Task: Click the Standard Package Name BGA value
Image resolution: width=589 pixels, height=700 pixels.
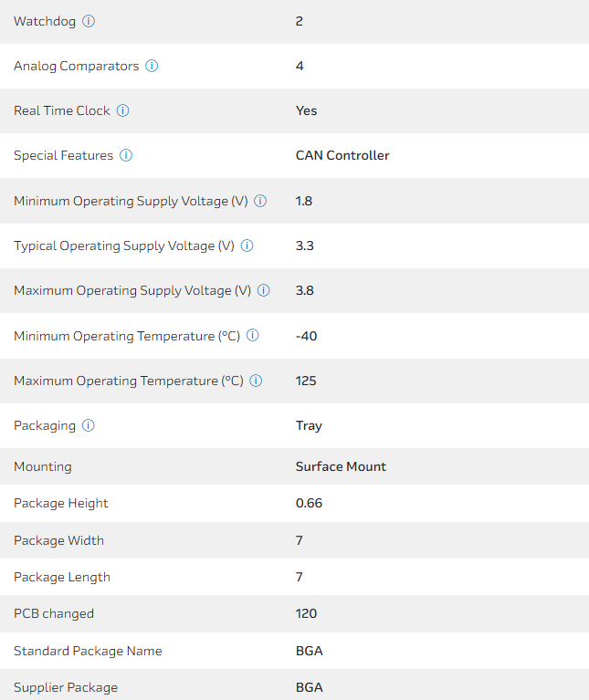Action: [x=309, y=651]
